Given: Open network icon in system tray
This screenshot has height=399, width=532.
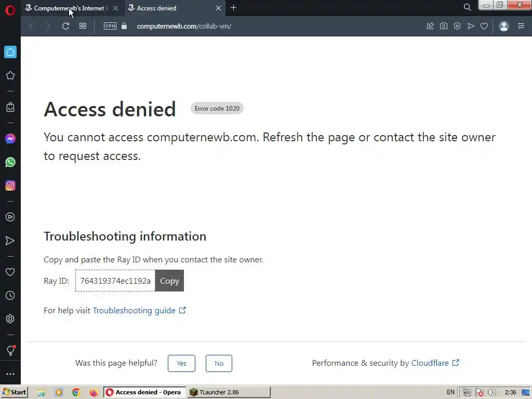Looking at the screenshot, I should 467,393.
